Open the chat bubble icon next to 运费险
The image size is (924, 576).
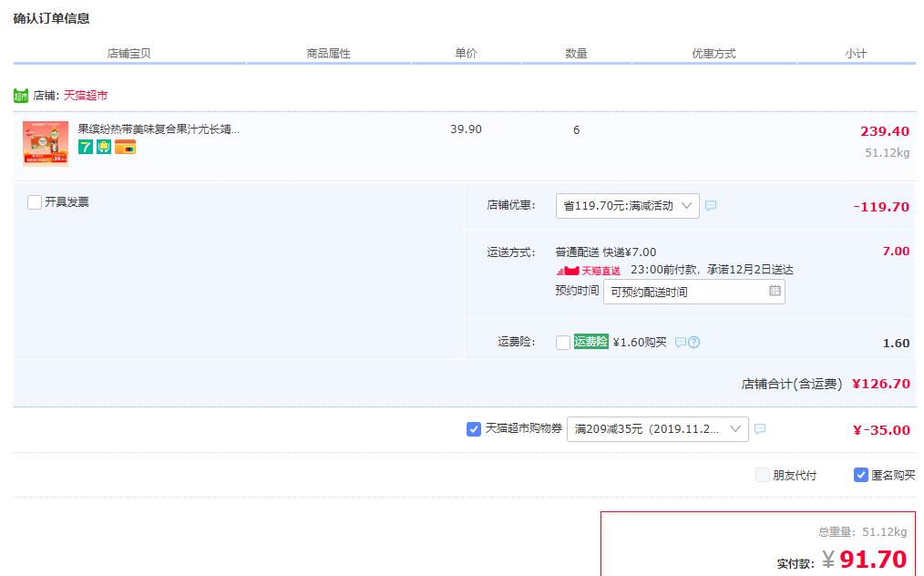pyautogui.click(x=680, y=343)
